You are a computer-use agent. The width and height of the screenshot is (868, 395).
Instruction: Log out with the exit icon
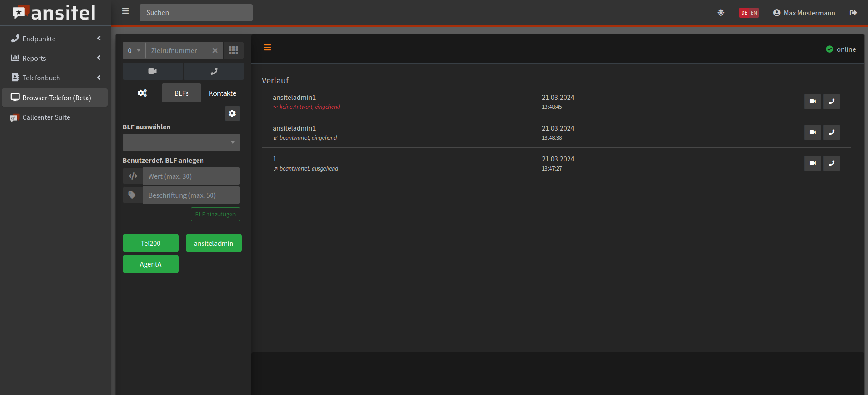(853, 13)
